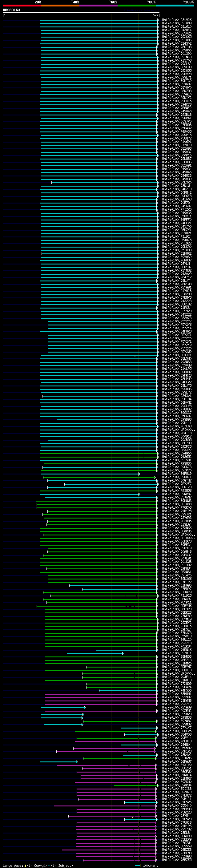Select the UniRef100_P93782 label

pos(177,829)
